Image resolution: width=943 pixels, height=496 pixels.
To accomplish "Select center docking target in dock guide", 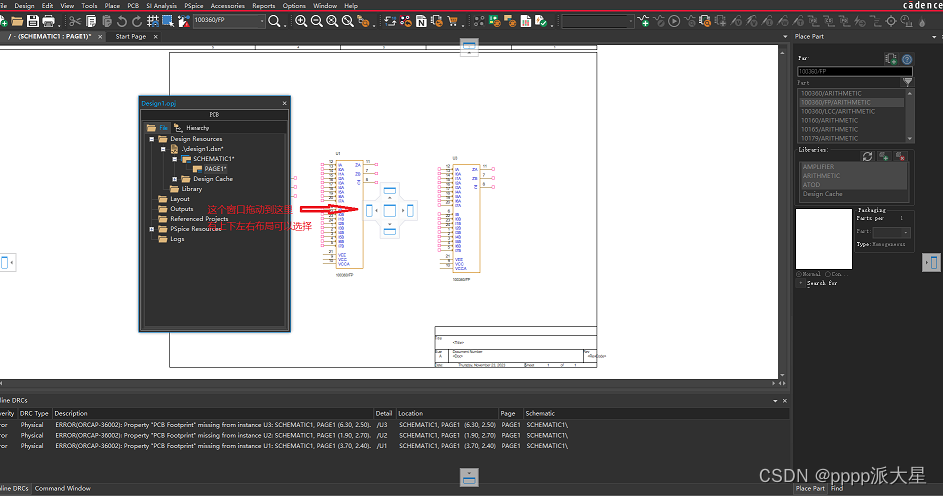I will coord(390,210).
